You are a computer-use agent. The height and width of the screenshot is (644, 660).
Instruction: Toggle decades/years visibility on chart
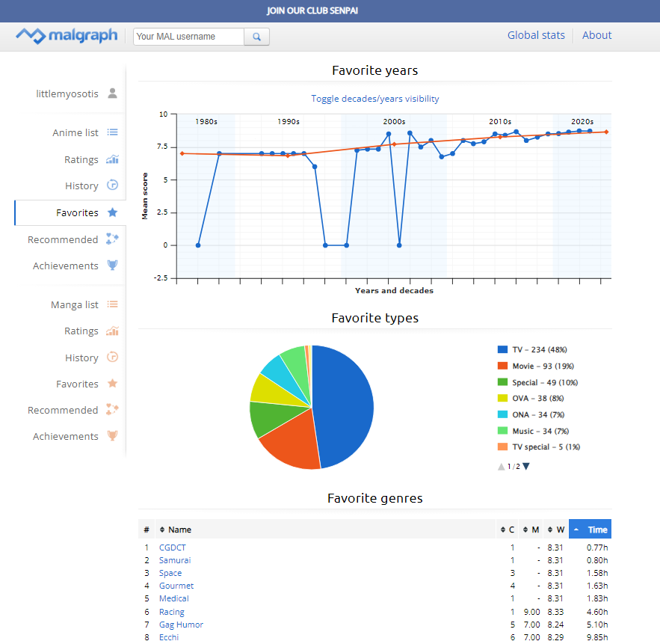point(374,99)
